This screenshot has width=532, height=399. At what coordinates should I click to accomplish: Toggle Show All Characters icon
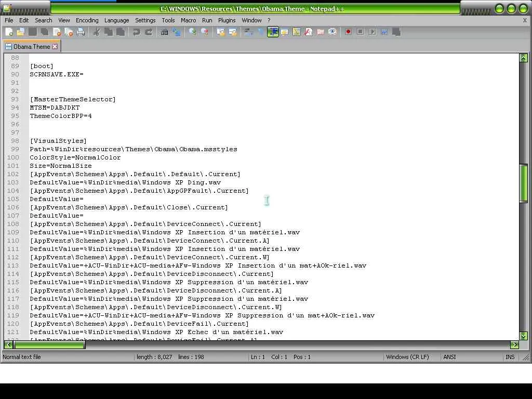[x=261, y=32]
